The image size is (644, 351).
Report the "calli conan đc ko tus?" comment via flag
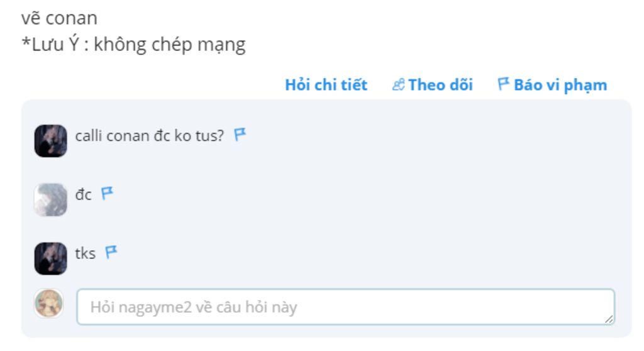[240, 135]
